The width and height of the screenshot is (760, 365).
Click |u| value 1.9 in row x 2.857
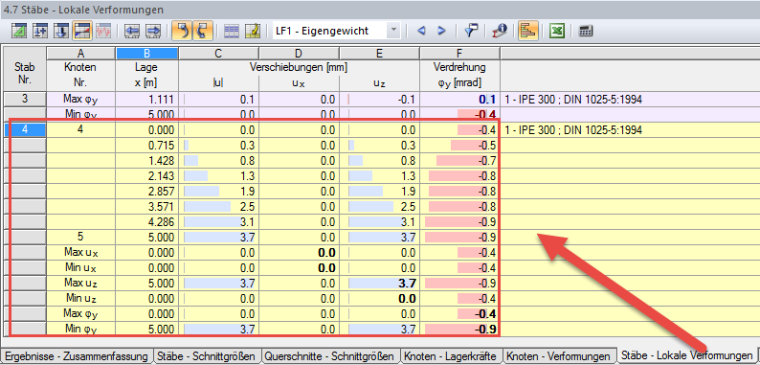click(219, 191)
